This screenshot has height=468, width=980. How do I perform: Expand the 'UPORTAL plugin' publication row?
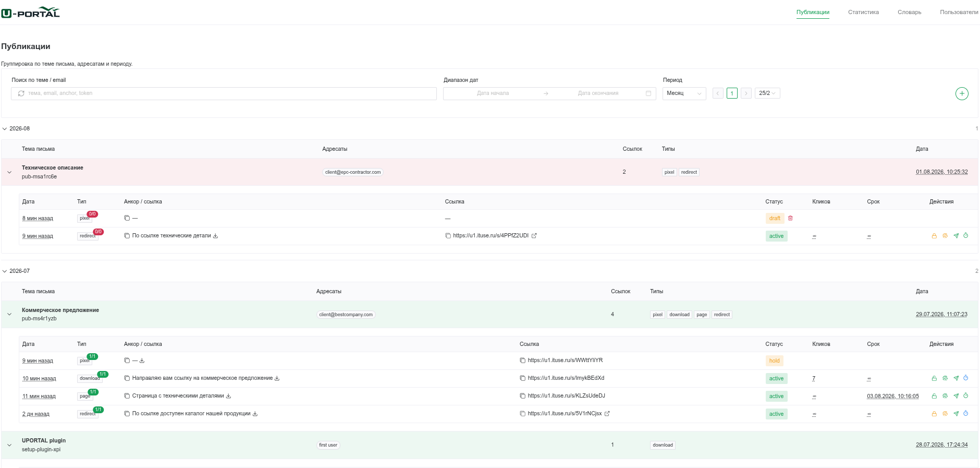pos(9,445)
